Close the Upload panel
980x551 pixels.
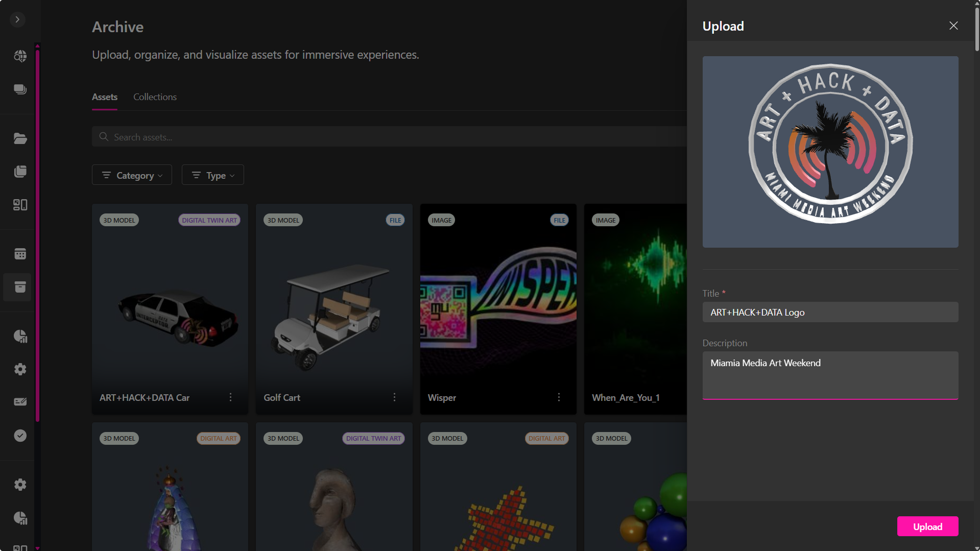(953, 26)
